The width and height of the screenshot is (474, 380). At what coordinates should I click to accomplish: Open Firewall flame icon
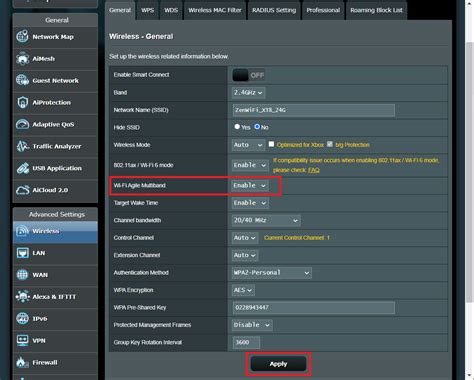(x=22, y=362)
